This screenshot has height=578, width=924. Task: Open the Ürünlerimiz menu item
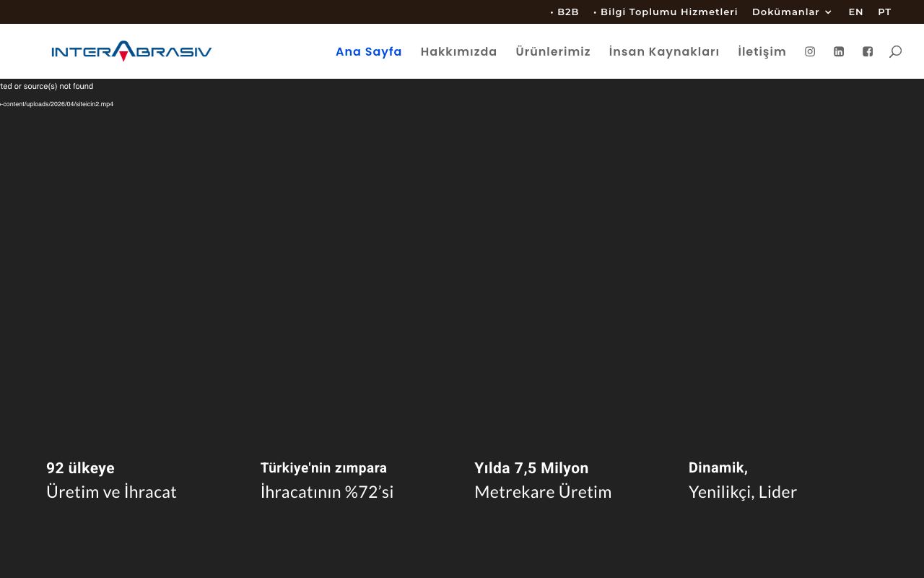553,51
